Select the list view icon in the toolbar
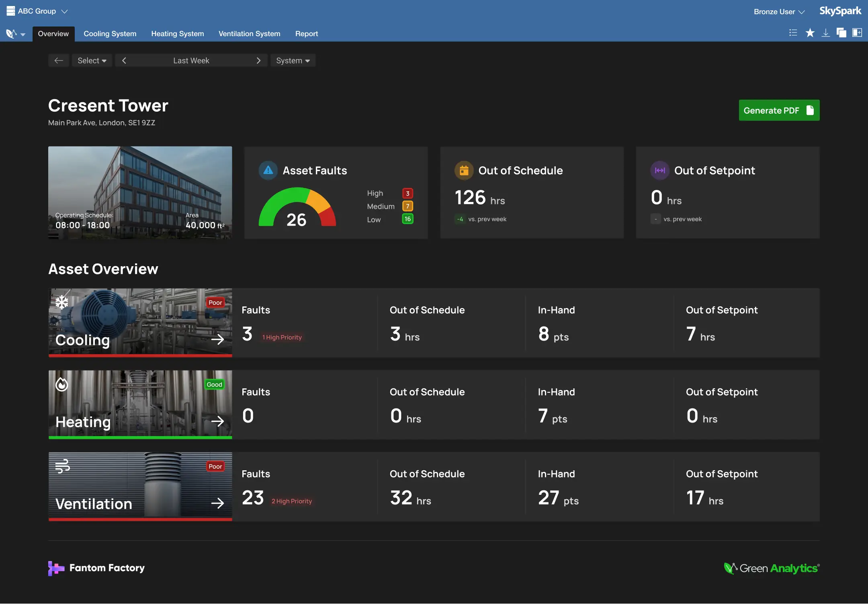Viewport: 868px width, 604px height. [794, 33]
